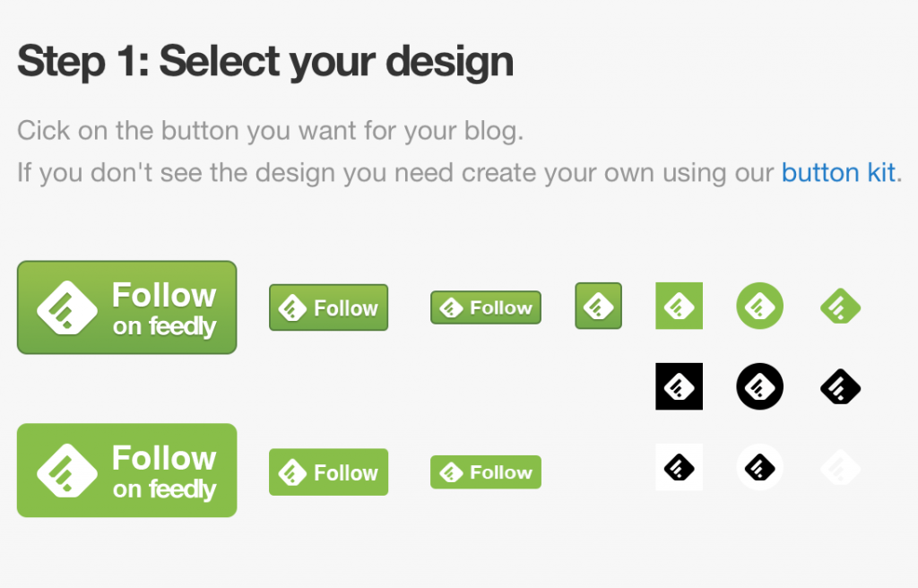Image resolution: width=918 pixels, height=588 pixels.
Task: Pick the black diamond-shaped feedly logo
Action: pos(840,387)
